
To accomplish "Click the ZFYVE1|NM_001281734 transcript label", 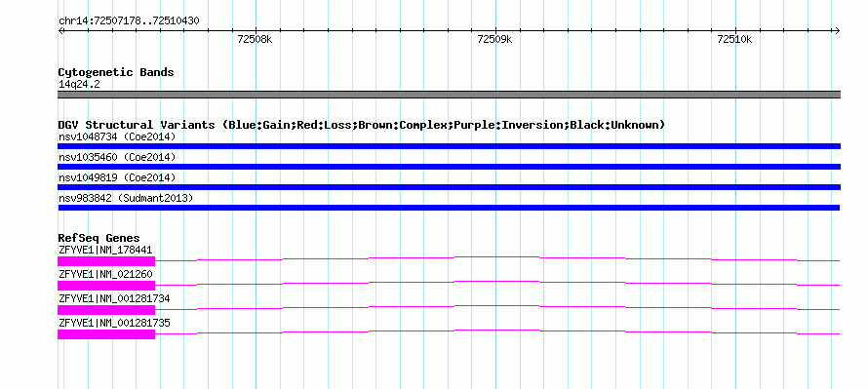I will coord(114,298).
